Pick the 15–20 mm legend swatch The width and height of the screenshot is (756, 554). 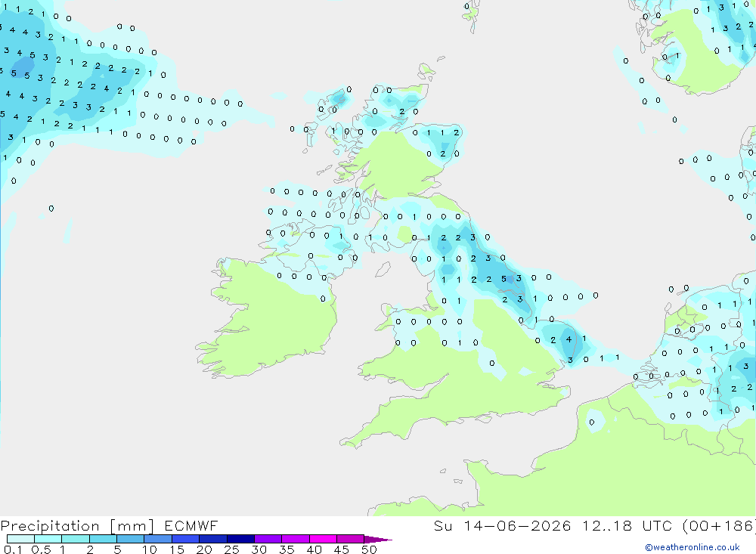185,539
